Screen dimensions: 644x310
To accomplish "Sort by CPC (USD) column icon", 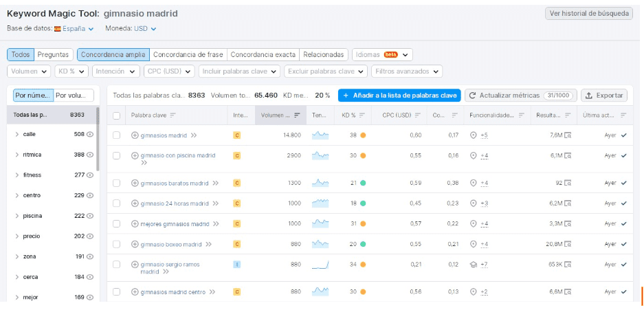I will point(418,115).
